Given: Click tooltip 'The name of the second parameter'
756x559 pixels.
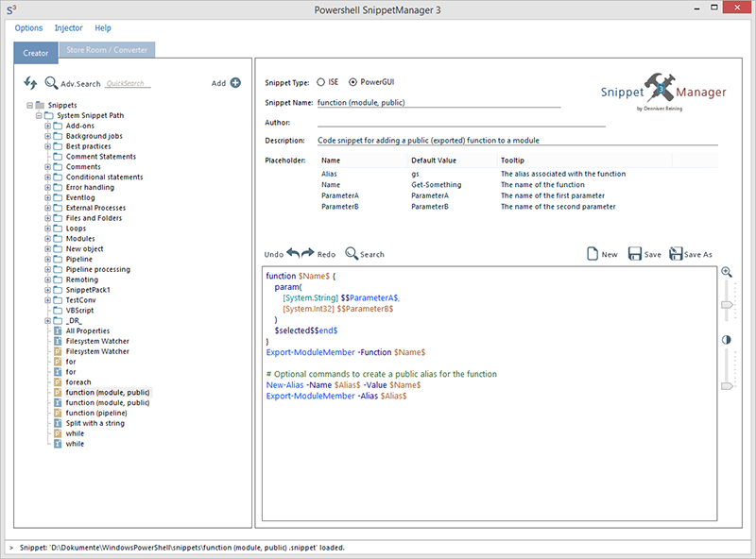Looking at the screenshot, I should pos(558,207).
